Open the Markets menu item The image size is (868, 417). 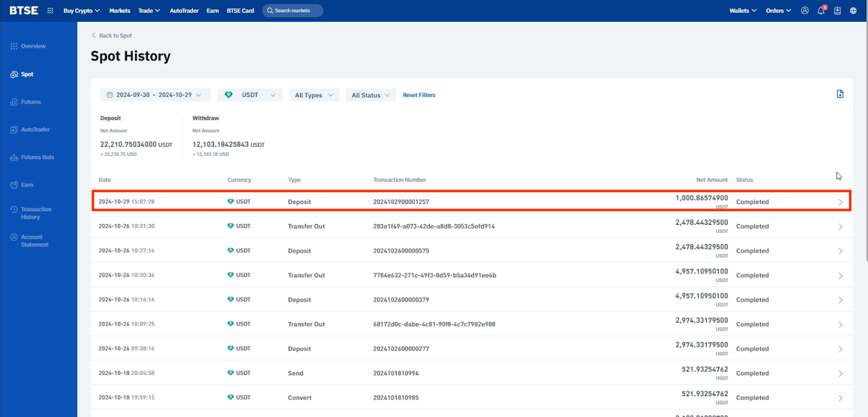coord(119,10)
